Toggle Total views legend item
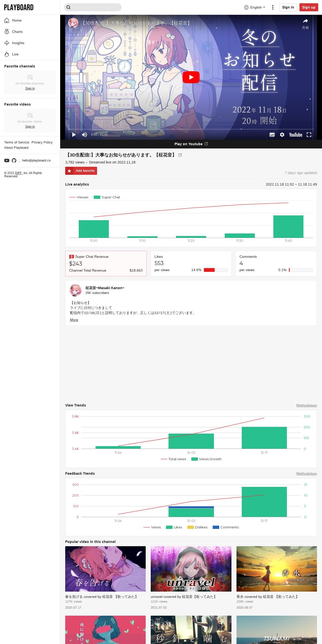 pos(174,459)
